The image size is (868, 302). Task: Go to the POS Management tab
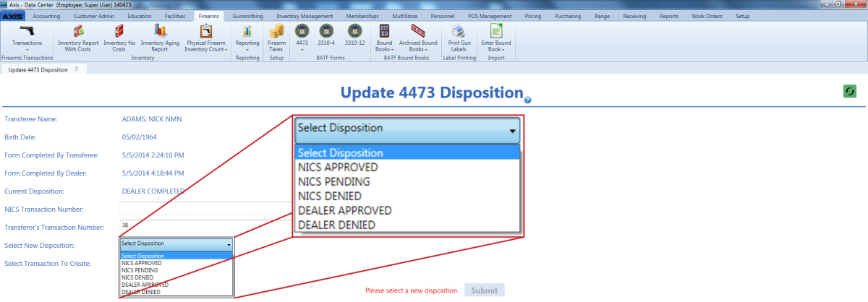(x=490, y=15)
